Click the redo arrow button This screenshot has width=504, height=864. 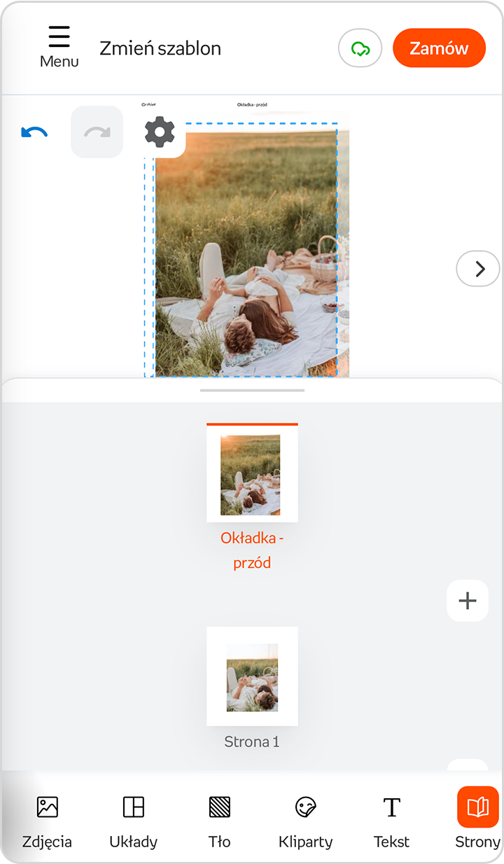click(x=97, y=132)
